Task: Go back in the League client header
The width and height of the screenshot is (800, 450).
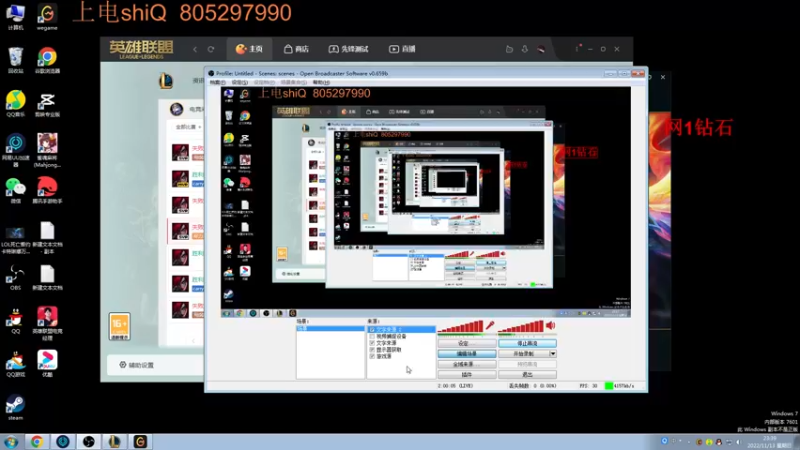Action: click(195, 49)
